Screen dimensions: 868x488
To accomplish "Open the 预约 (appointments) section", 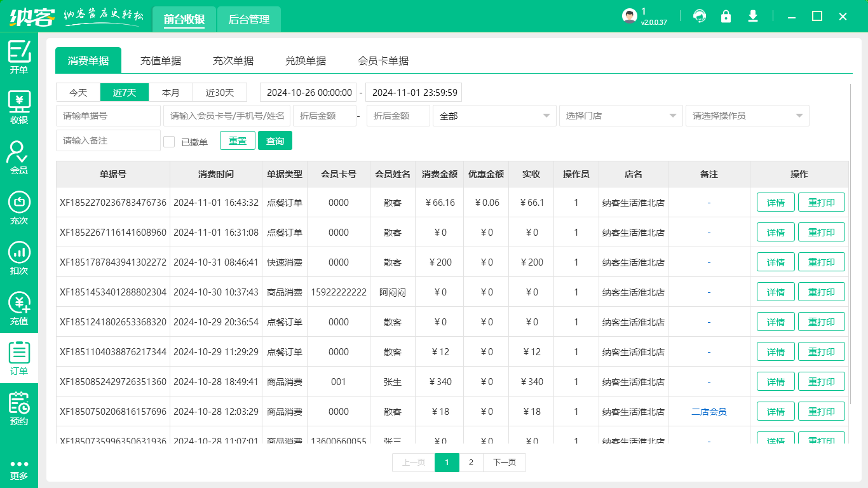I will click(x=18, y=407).
